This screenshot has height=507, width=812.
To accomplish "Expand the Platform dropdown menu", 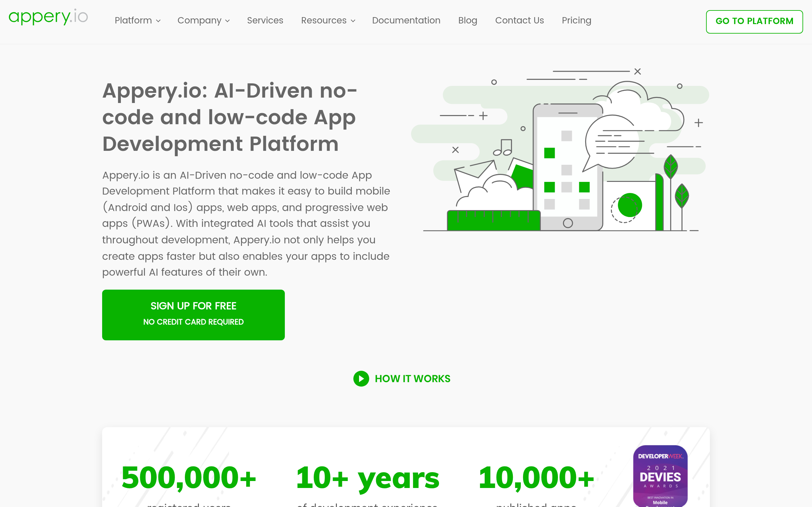I will [x=138, y=21].
